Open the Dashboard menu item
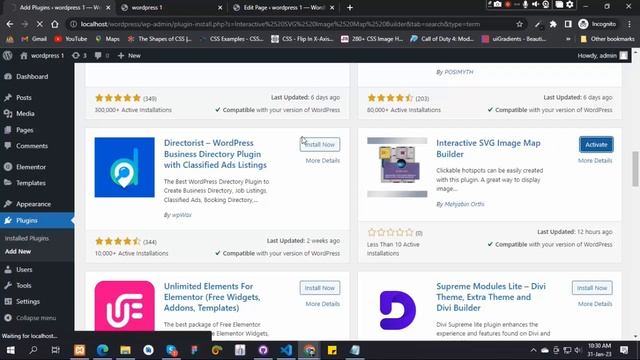The image size is (640, 360). point(32,77)
